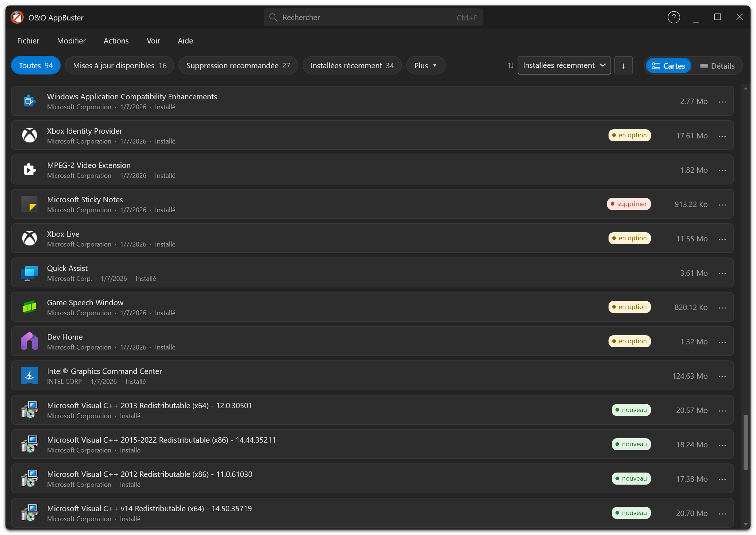
Task: Filter by Installées récemment chip
Action: pyautogui.click(x=352, y=65)
